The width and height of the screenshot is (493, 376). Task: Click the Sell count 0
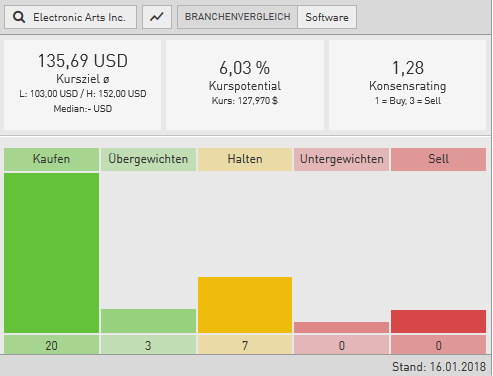(x=438, y=345)
